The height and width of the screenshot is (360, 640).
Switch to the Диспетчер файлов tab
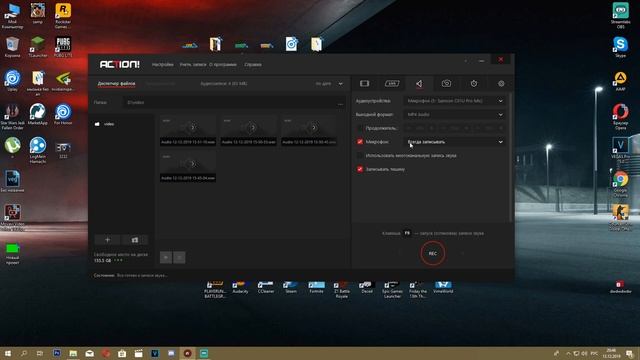116,84
